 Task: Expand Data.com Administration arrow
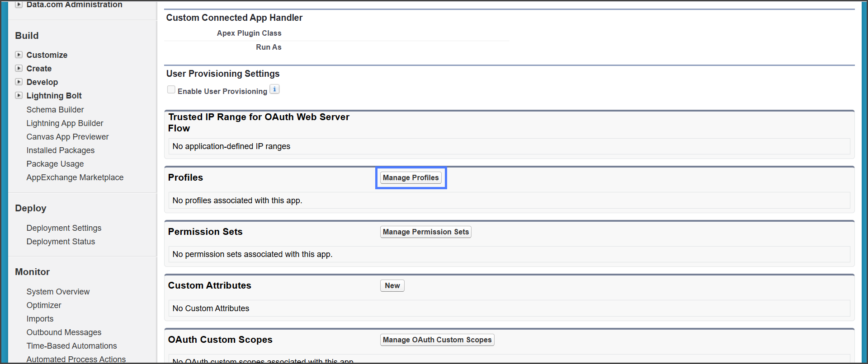click(19, 5)
